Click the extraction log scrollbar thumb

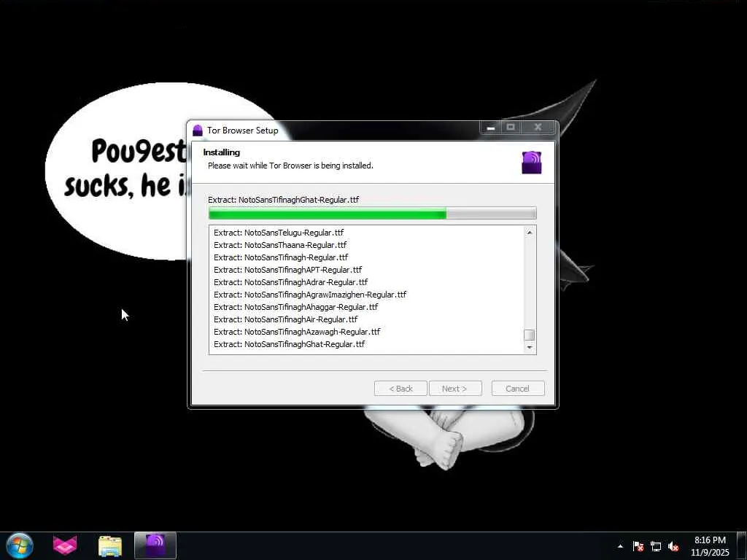pyautogui.click(x=530, y=335)
